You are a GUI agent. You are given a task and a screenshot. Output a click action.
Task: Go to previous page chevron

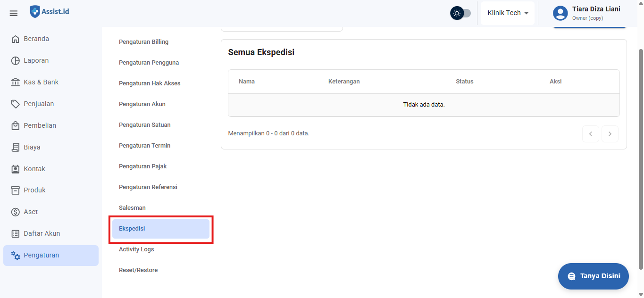click(x=590, y=134)
